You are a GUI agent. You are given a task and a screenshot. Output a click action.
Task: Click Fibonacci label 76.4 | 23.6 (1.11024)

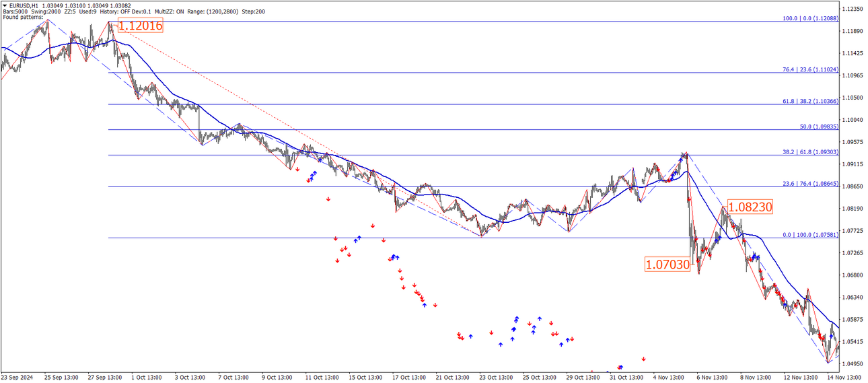[x=810, y=69]
